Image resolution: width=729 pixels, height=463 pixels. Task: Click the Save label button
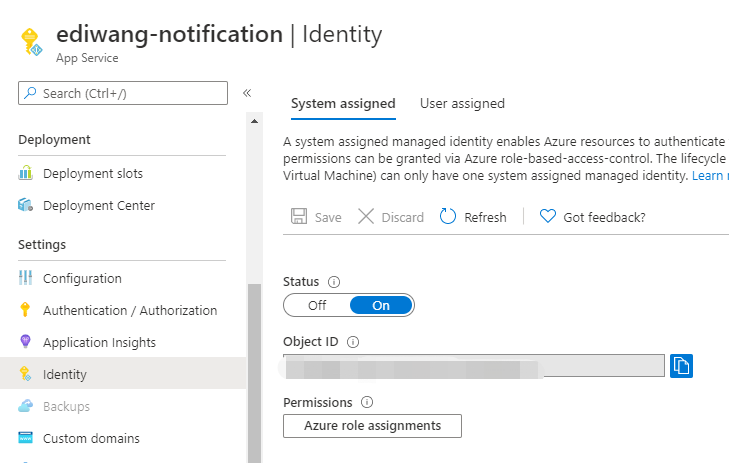click(x=328, y=217)
